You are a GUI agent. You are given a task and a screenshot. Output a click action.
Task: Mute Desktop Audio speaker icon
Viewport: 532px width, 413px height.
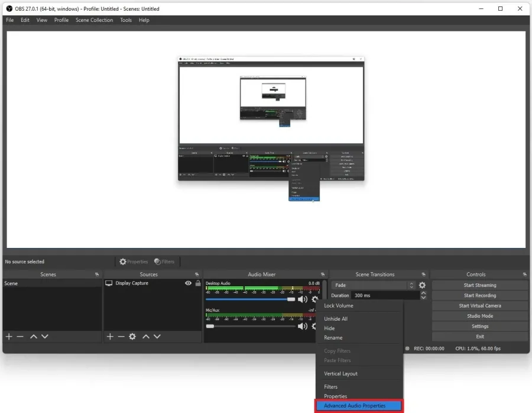[302, 299]
